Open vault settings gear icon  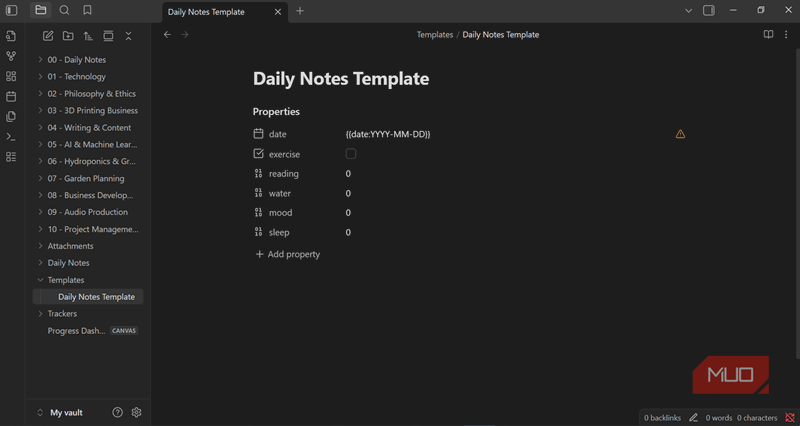137,412
